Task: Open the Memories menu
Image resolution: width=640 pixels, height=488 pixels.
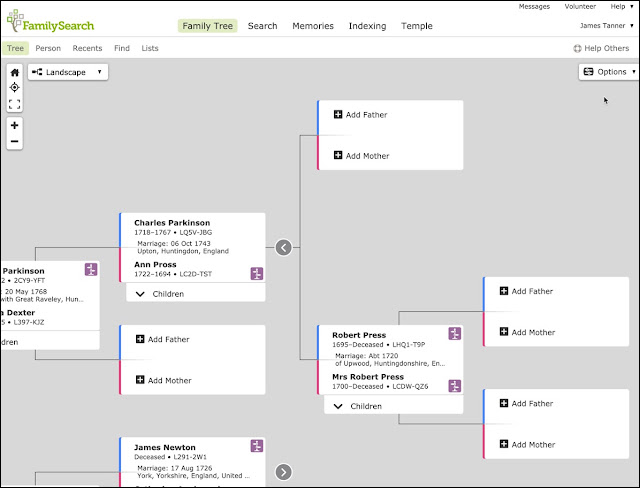Action: coord(313,26)
